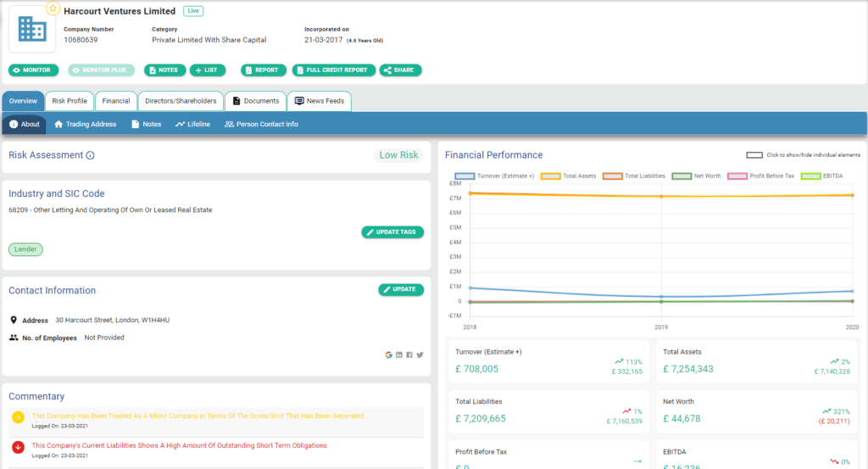Click the Total Assets 2019 data point
The image size is (868, 469).
pyautogui.click(x=661, y=196)
